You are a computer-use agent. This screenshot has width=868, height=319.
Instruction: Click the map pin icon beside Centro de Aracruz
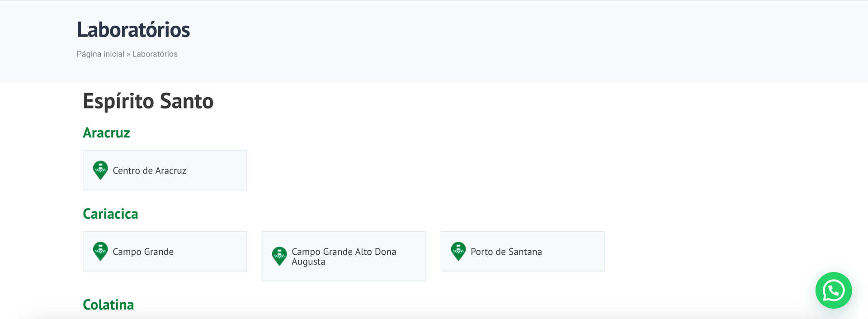click(100, 170)
